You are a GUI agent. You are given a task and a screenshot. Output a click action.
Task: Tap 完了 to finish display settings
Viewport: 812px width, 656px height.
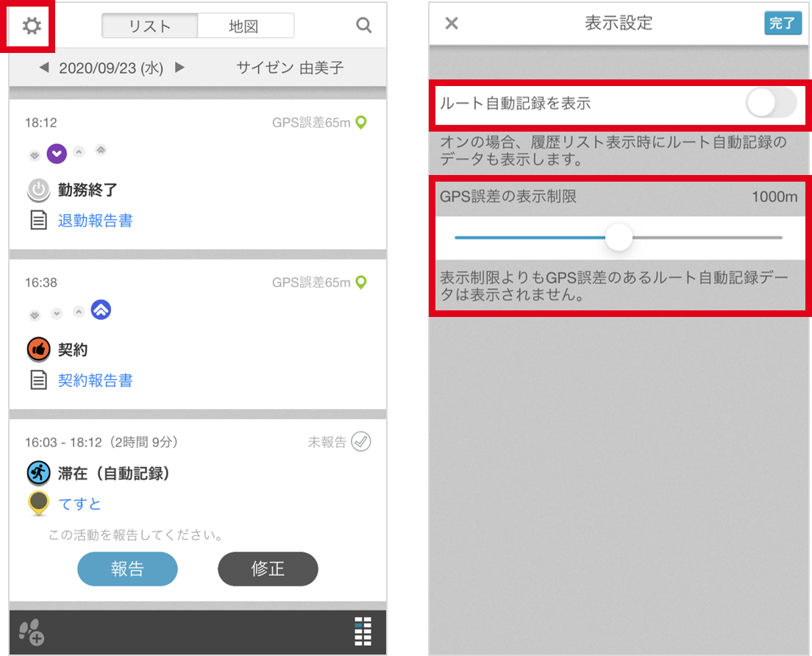point(783,24)
